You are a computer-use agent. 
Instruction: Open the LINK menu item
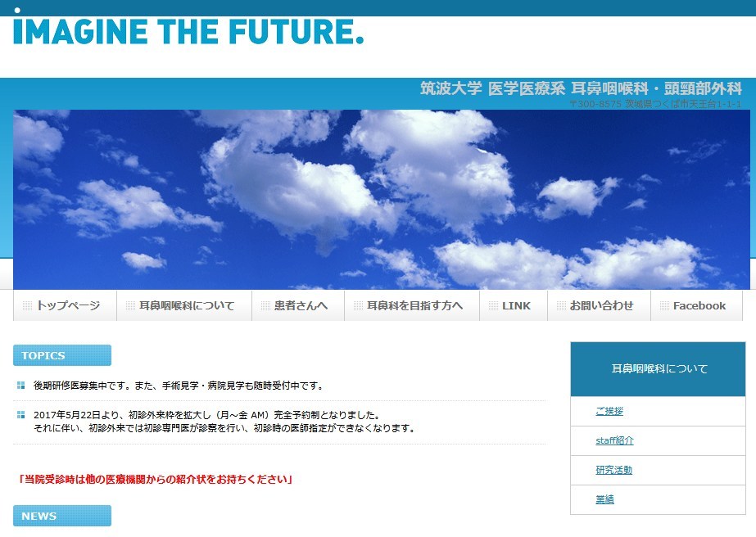514,306
